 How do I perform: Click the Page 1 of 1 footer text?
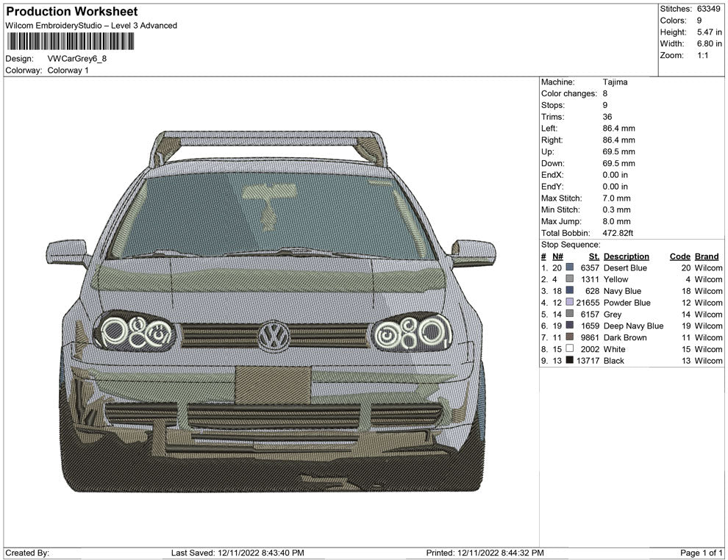[x=702, y=553]
